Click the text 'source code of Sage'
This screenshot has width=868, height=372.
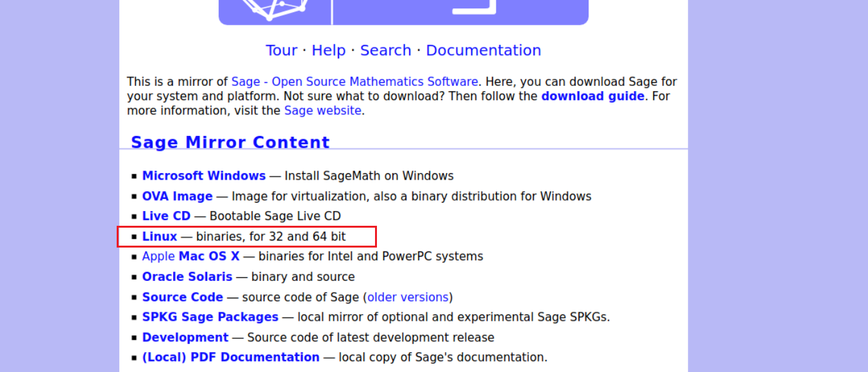[x=301, y=298]
